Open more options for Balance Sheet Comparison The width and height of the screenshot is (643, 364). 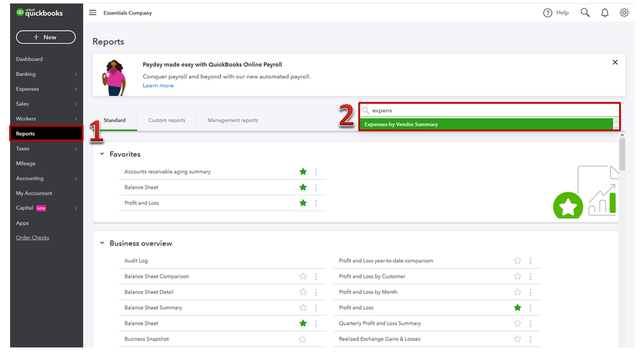(316, 277)
